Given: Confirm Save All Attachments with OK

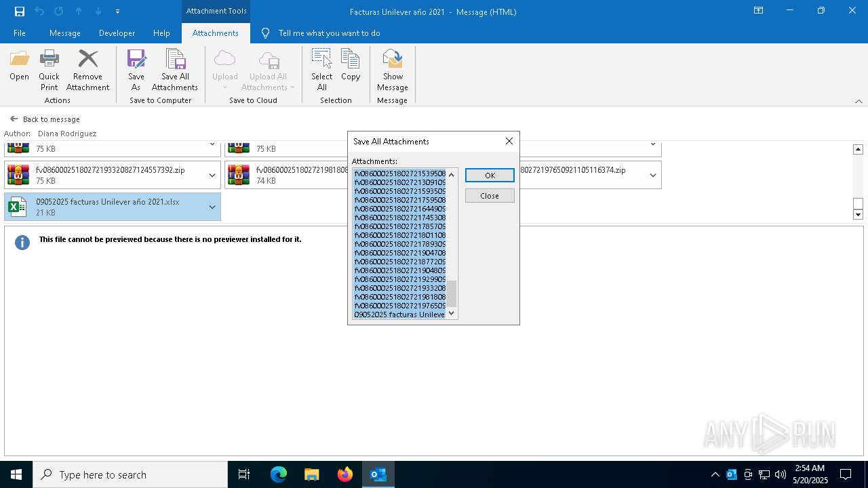Looking at the screenshot, I should [x=490, y=175].
